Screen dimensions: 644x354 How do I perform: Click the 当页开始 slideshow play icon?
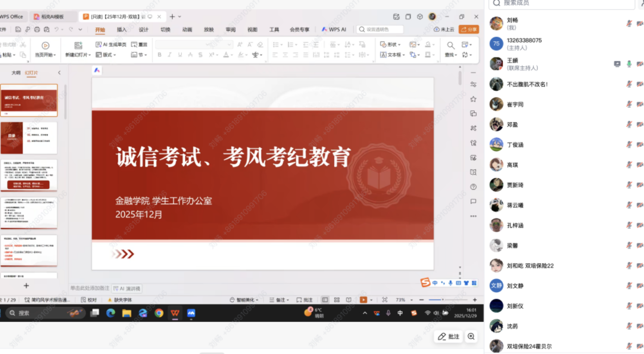(45, 45)
